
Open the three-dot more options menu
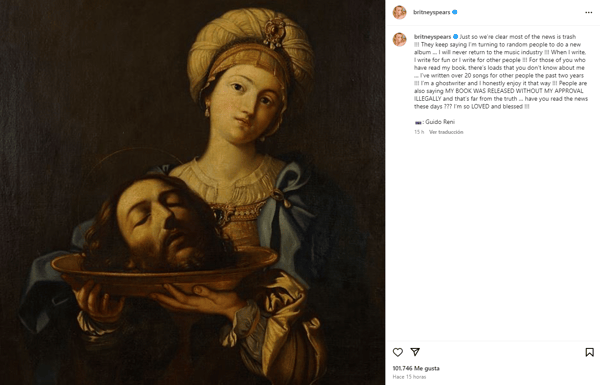(589, 13)
